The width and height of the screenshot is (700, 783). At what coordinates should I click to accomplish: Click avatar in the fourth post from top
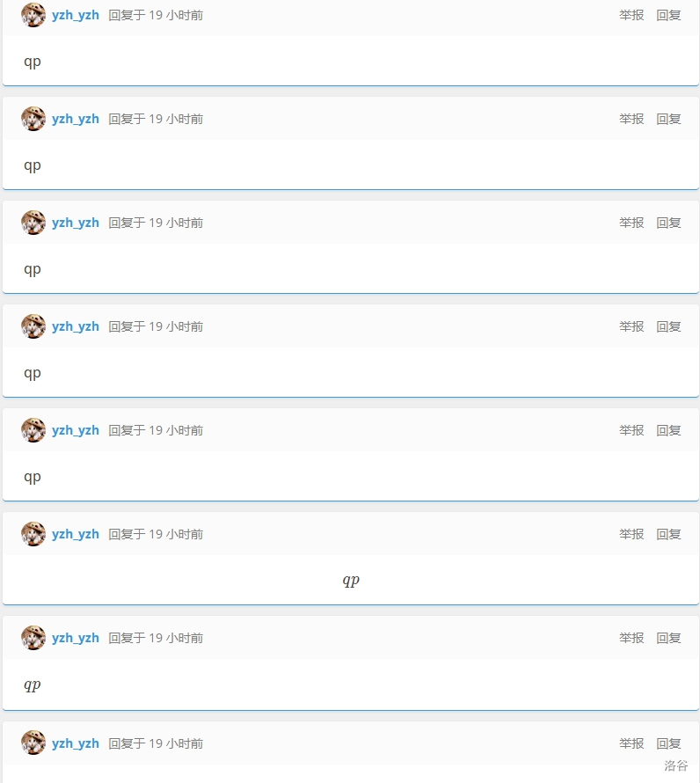click(33, 326)
